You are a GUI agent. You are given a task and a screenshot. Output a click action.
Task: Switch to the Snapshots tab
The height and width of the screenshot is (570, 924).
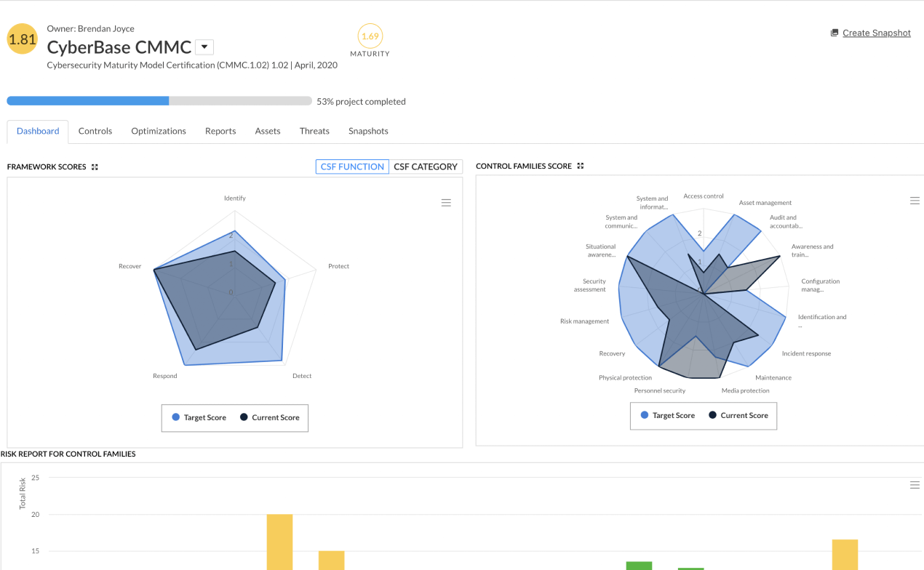(x=368, y=131)
